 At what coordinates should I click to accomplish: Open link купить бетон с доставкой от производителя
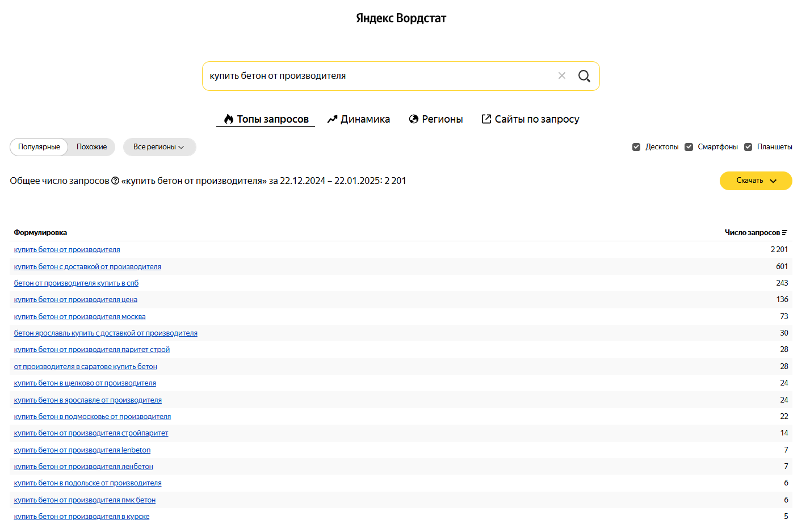pyautogui.click(x=87, y=267)
